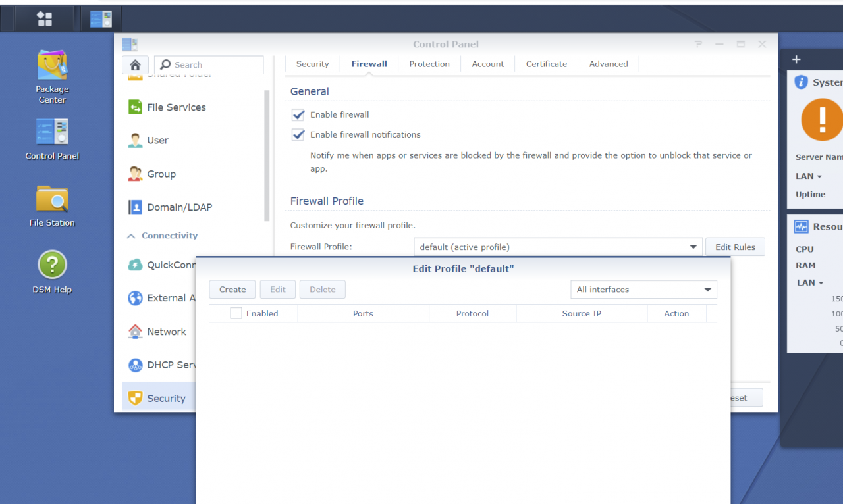This screenshot has width=843, height=504.
Task: Open the Firewall Profile dropdown
Action: coord(693,246)
